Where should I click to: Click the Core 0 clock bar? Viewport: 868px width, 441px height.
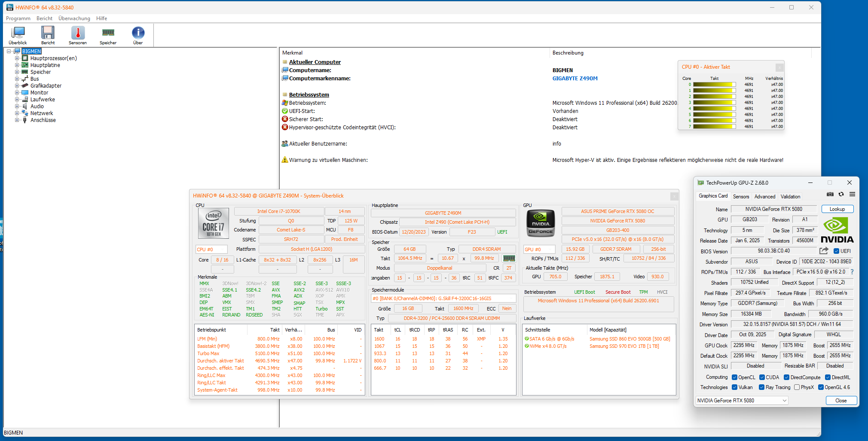[715, 85]
